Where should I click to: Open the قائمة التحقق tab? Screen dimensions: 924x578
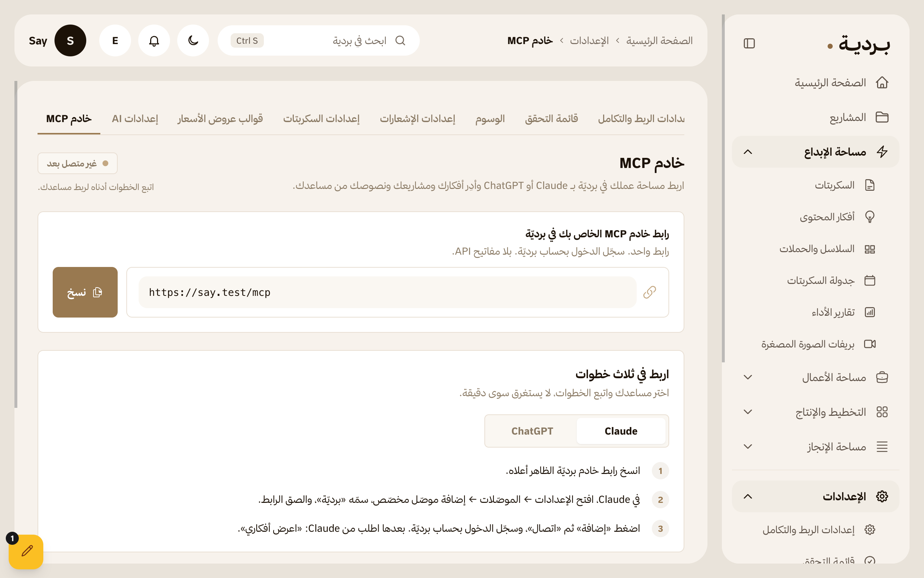coord(552,119)
